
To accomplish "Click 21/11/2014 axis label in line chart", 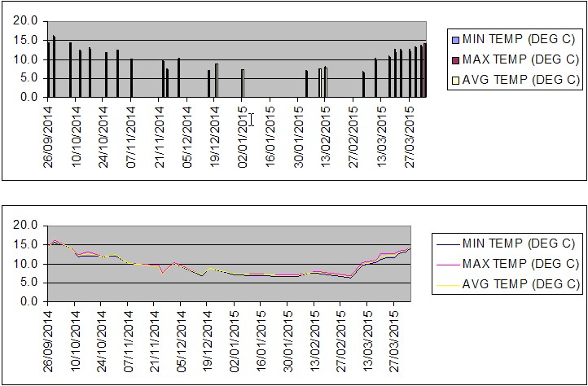I will [x=155, y=341].
